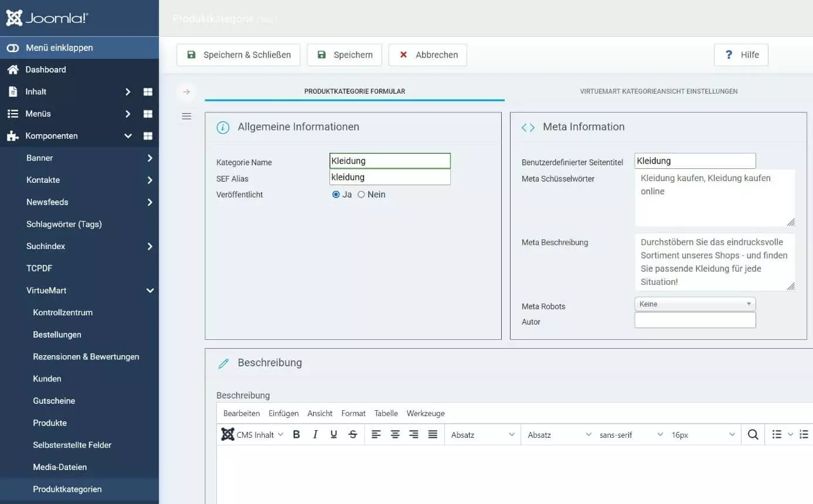Collapse the Komponenten submenu chevron
813x504 pixels.
(128, 136)
